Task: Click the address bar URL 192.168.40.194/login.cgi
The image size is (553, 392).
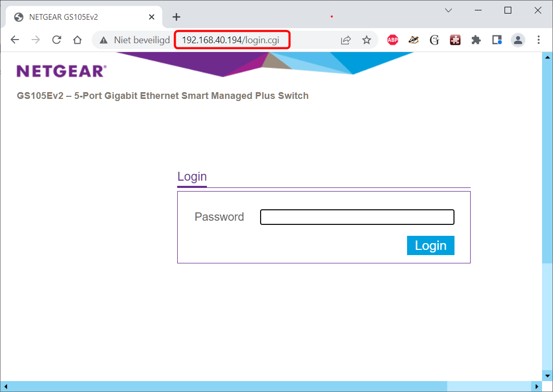Action: coord(231,40)
